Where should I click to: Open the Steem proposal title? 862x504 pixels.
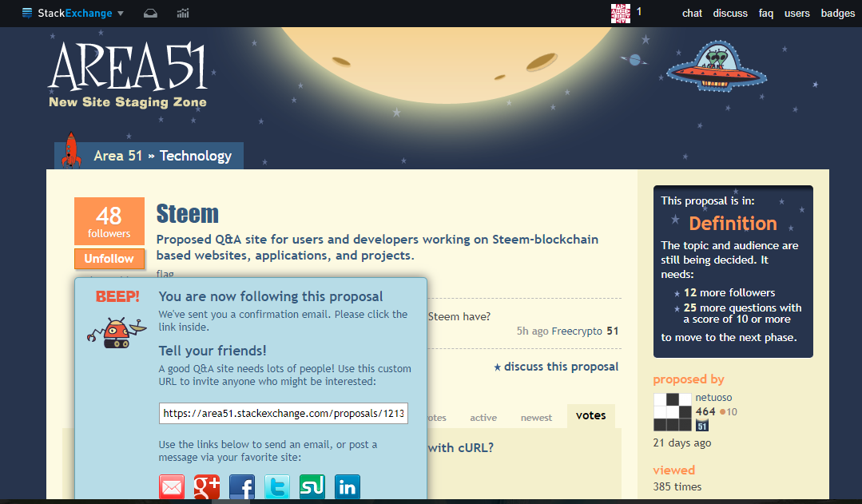(188, 214)
